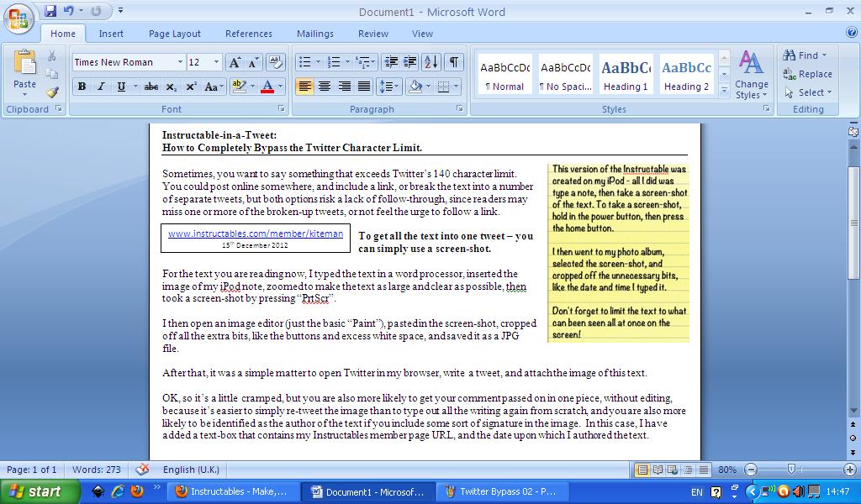Toggle Italic formatting

(x=101, y=87)
